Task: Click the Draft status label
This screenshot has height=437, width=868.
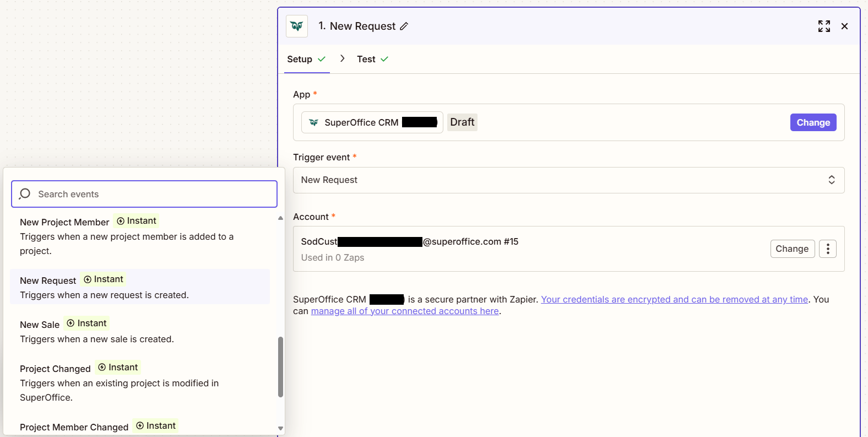Action: coord(462,122)
